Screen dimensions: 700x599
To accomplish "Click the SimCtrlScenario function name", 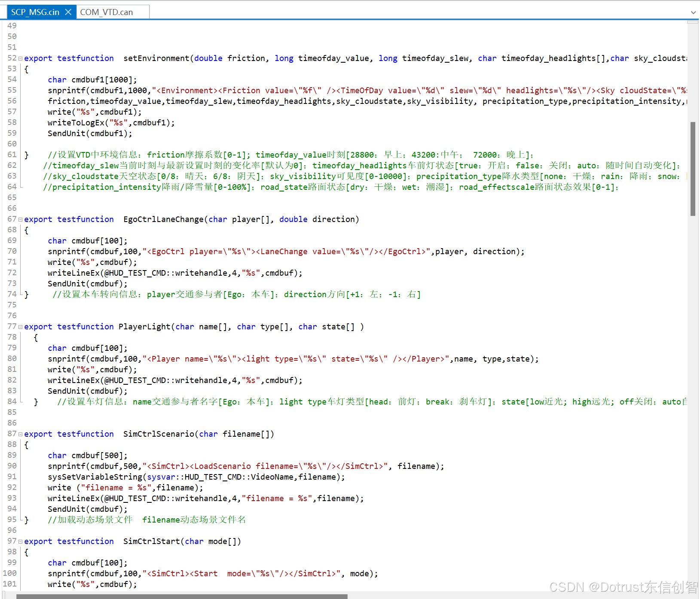I will point(159,434).
